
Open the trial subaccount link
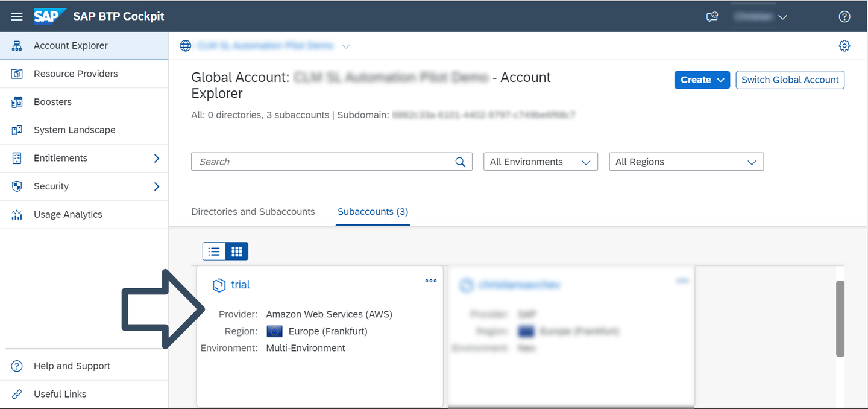pos(241,285)
